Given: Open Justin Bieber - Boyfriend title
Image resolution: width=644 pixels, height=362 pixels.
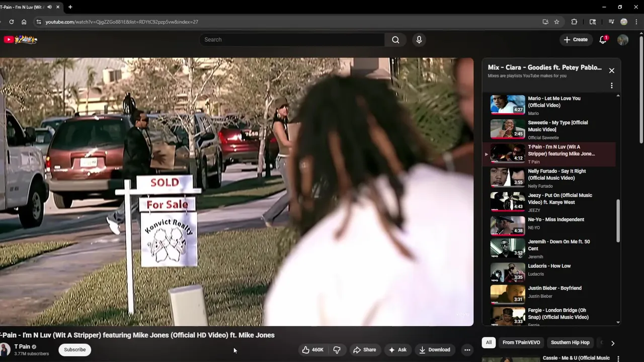Looking at the screenshot, I should coord(554,288).
